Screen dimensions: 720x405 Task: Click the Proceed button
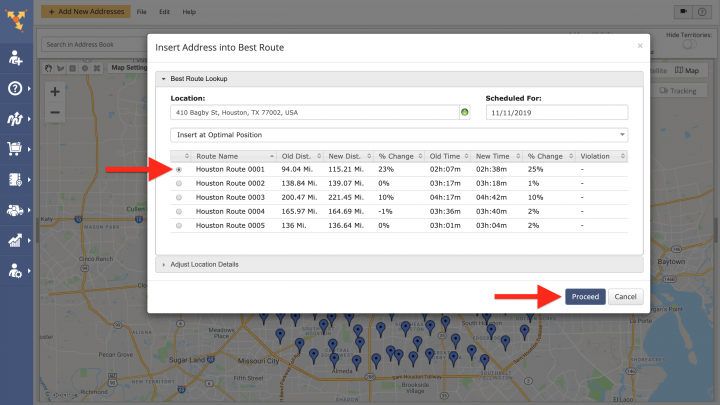point(585,297)
